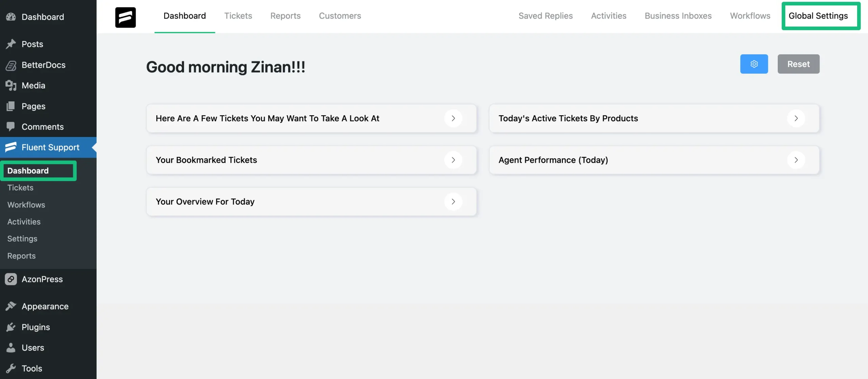Open Global Settings in header
Viewport: 868px width, 379px height.
(818, 16)
